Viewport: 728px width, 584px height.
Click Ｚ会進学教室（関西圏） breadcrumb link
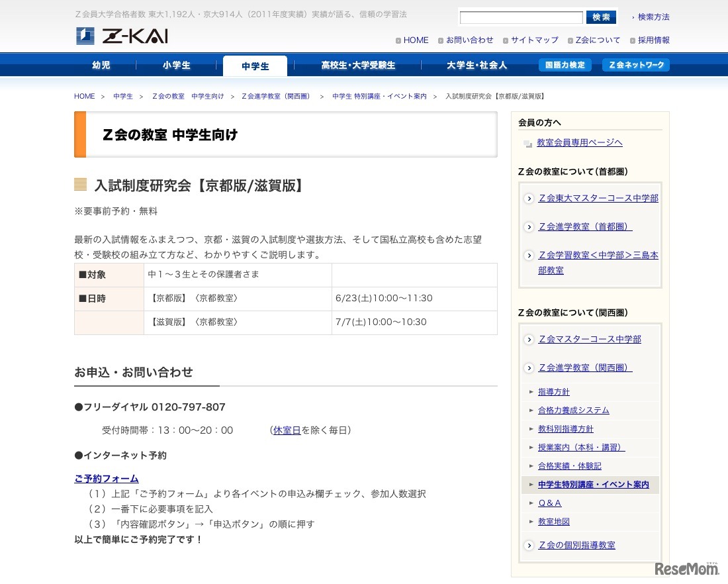tap(276, 97)
